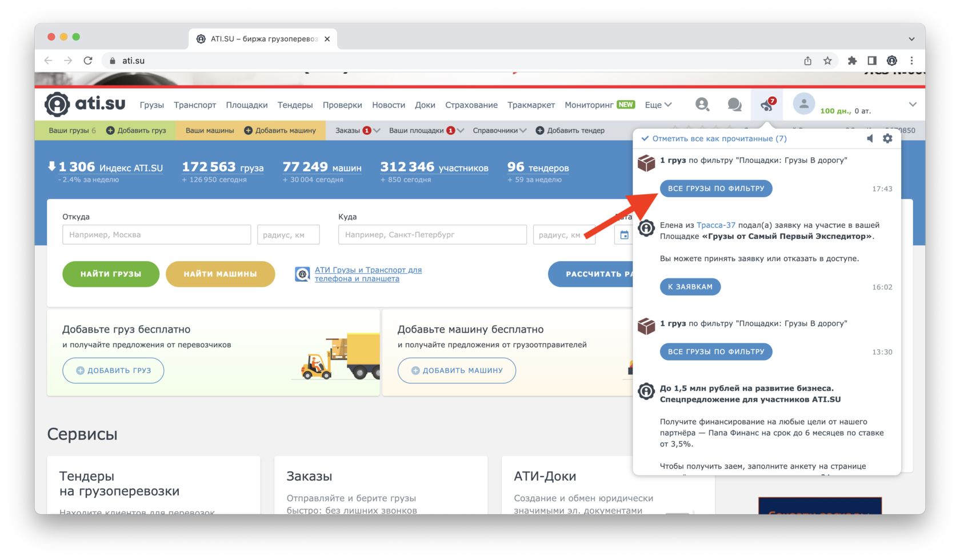This screenshot has height=560, width=960.
Task: Open the tab search chevron in Chrome
Action: pos(912,39)
